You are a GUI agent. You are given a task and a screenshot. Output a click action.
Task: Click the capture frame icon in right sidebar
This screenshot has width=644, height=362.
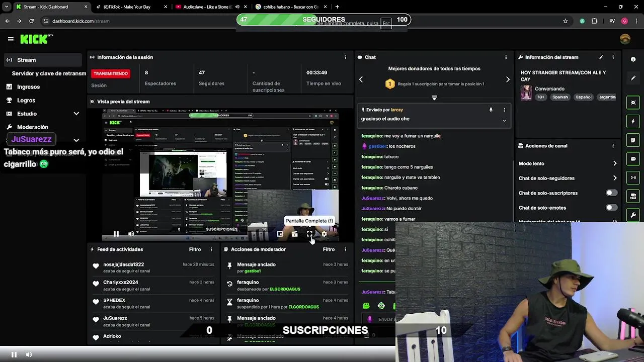coord(633,103)
